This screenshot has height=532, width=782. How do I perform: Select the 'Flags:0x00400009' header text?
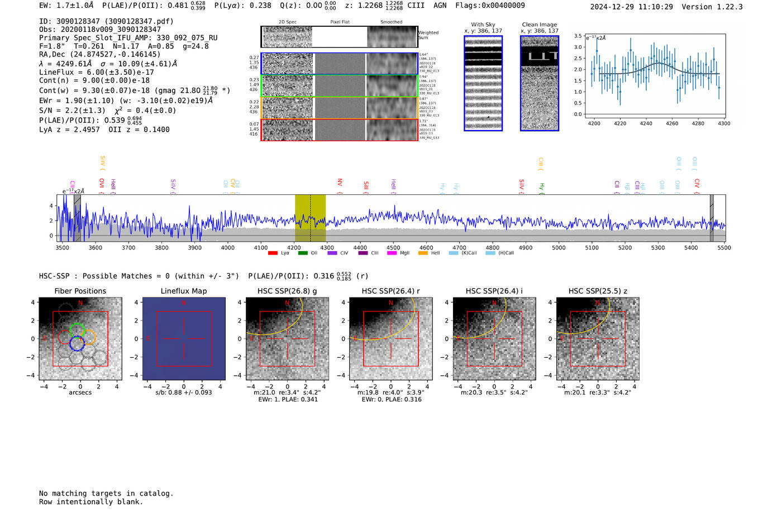[490, 6]
